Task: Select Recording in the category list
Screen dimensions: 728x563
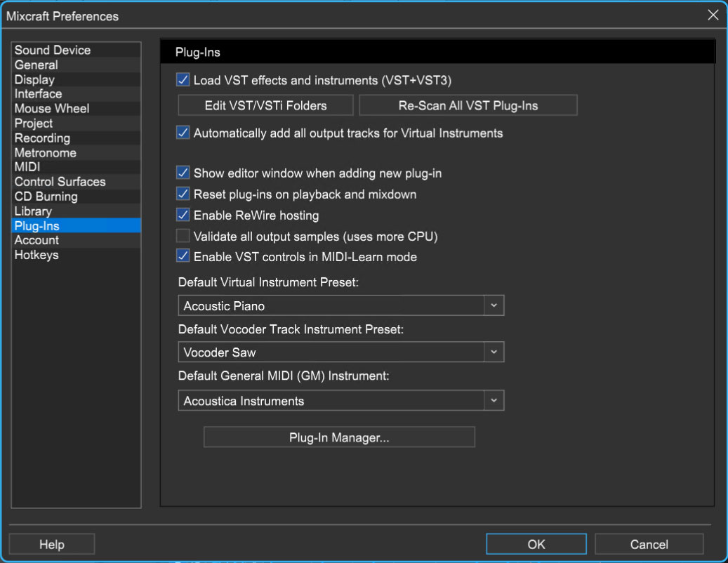Action: (x=76, y=138)
